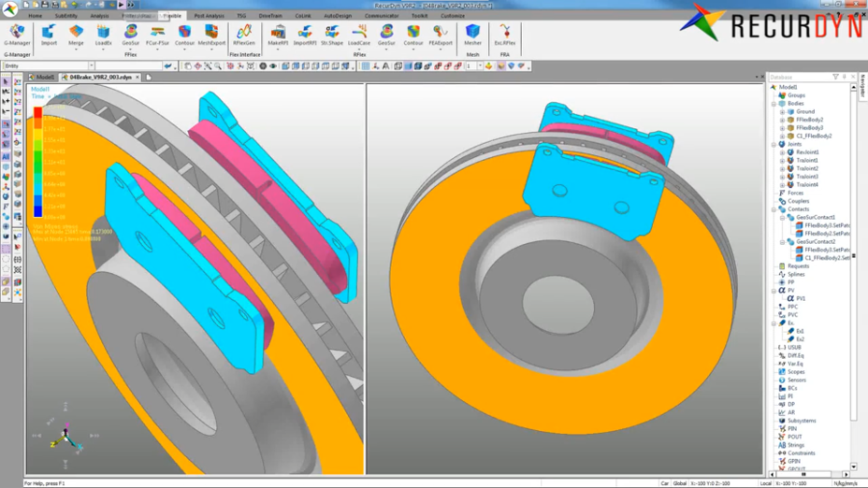Click the save icon in quick access toolbar
This screenshot has width=868, height=488.
point(45,5)
